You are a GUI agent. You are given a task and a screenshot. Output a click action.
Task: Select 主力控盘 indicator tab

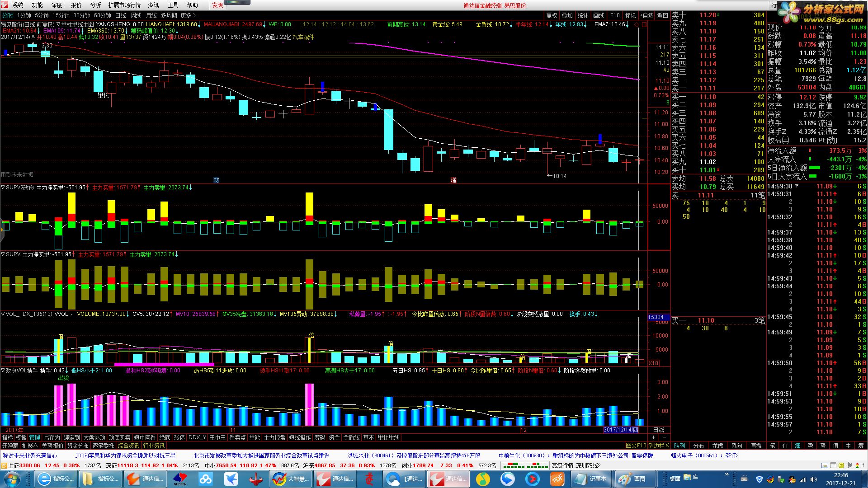click(274, 437)
